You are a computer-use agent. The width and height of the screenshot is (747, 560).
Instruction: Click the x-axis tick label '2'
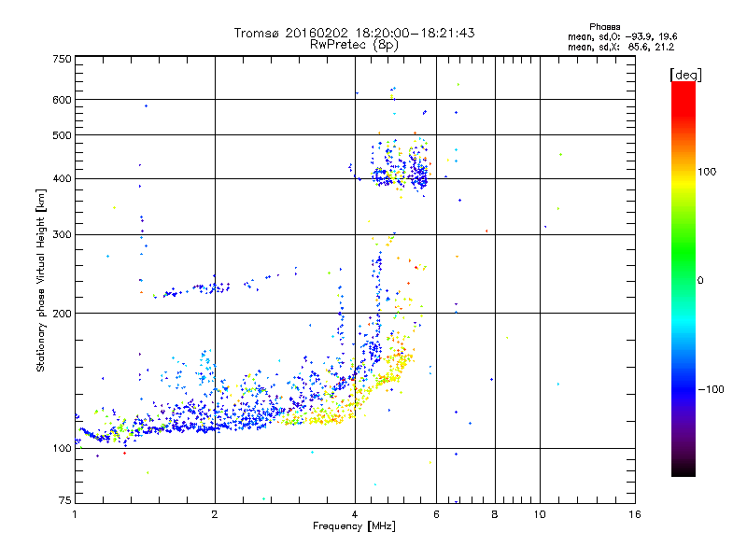click(x=215, y=514)
